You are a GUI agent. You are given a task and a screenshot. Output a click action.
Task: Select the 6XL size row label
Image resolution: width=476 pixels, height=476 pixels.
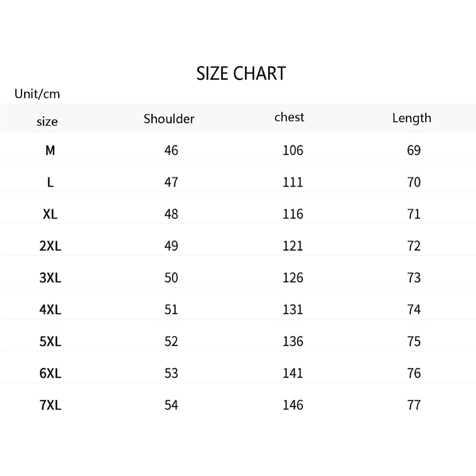[x=50, y=373]
